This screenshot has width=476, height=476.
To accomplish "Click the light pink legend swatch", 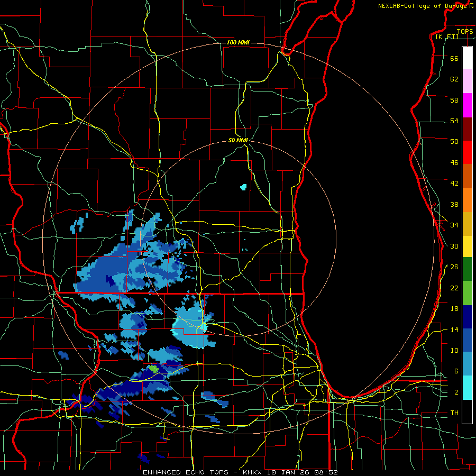I will 467,81.
